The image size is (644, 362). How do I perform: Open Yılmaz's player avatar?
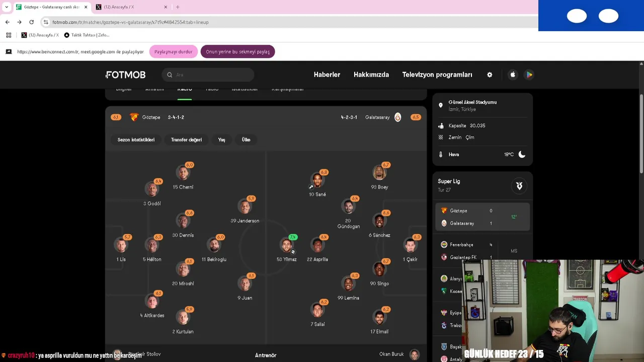[287, 245]
